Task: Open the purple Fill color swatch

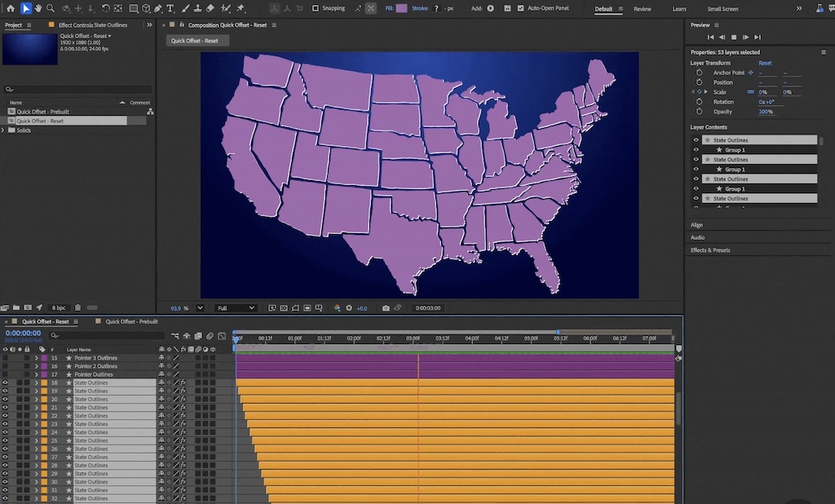Action: pyautogui.click(x=401, y=8)
